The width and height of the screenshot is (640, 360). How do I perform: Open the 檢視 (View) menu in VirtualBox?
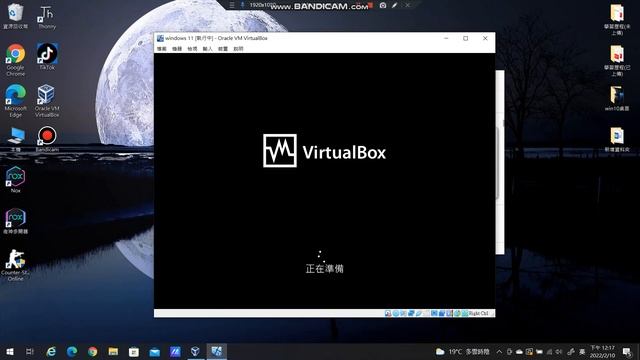(x=192, y=49)
